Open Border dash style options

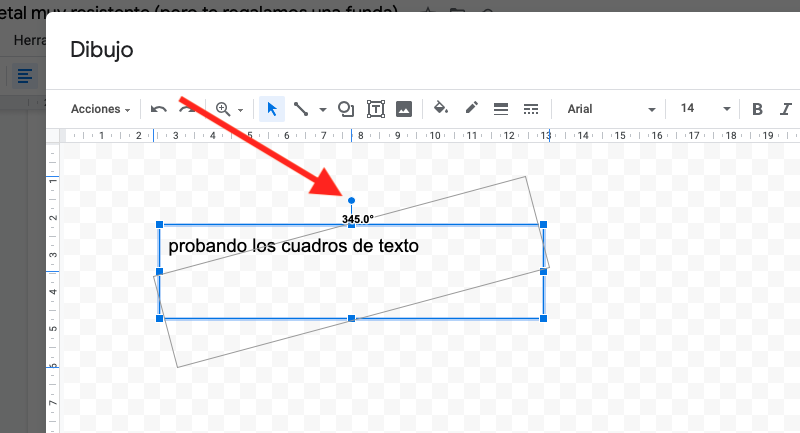pyautogui.click(x=531, y=109)
